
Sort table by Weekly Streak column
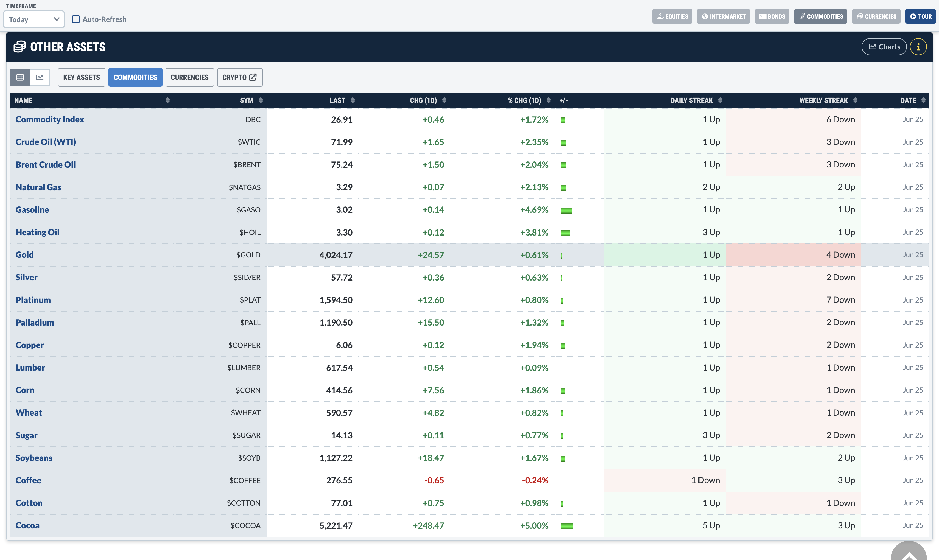(855, 100)
